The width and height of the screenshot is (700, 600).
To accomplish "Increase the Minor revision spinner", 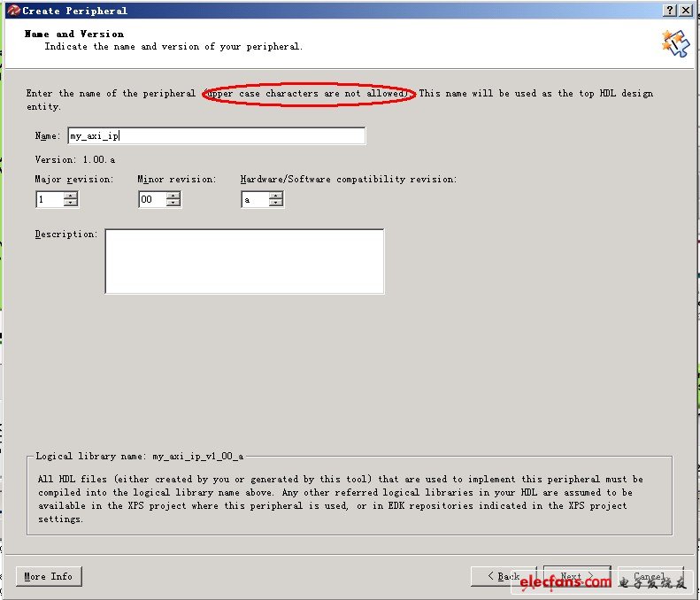I will [x=173, y=196].
